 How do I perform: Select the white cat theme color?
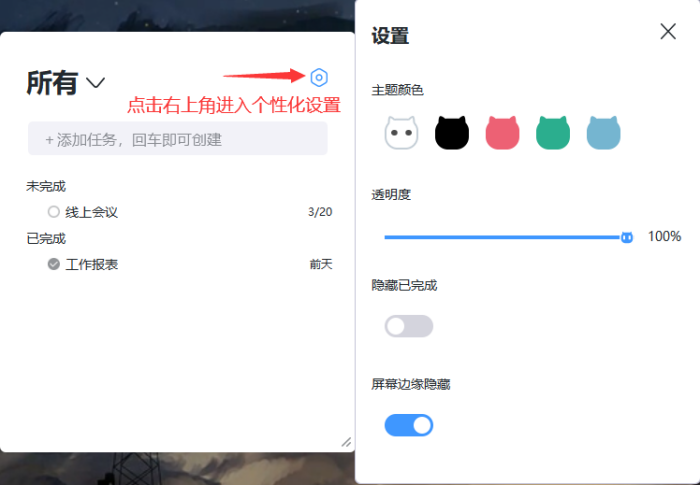pos(401,132)
